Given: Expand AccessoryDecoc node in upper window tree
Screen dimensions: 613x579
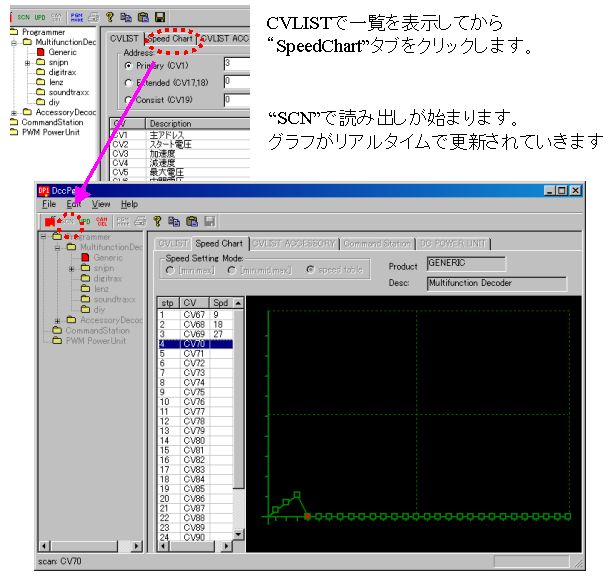Looking at the screenshot, I should tap(14, 113).
